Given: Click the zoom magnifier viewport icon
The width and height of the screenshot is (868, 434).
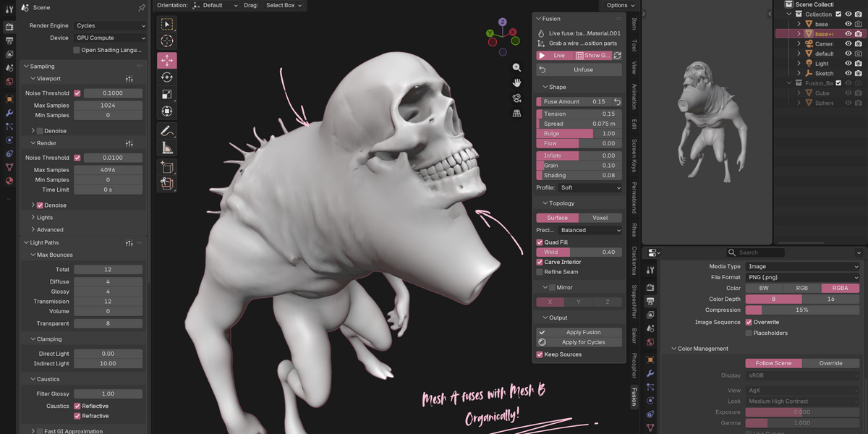Looking at the screenshot, I should (517, 67).
